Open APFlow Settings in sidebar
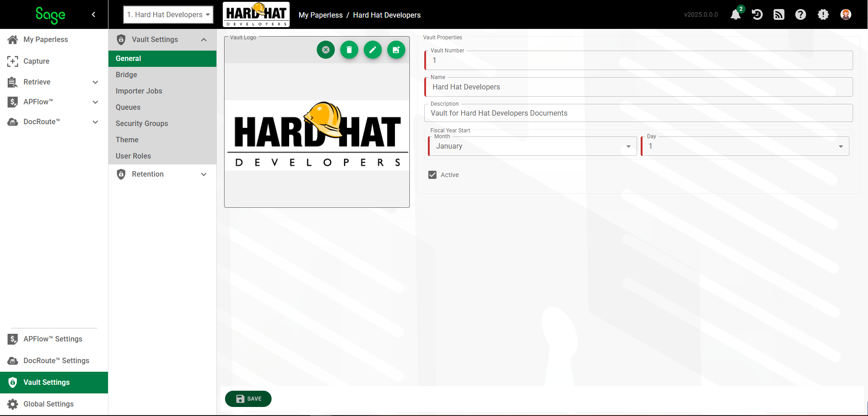 click(54, 339)
